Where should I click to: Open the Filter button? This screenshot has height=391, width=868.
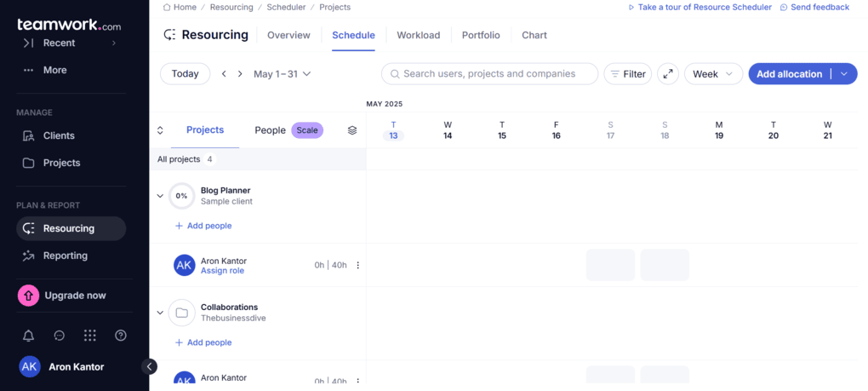pos(628,74)
